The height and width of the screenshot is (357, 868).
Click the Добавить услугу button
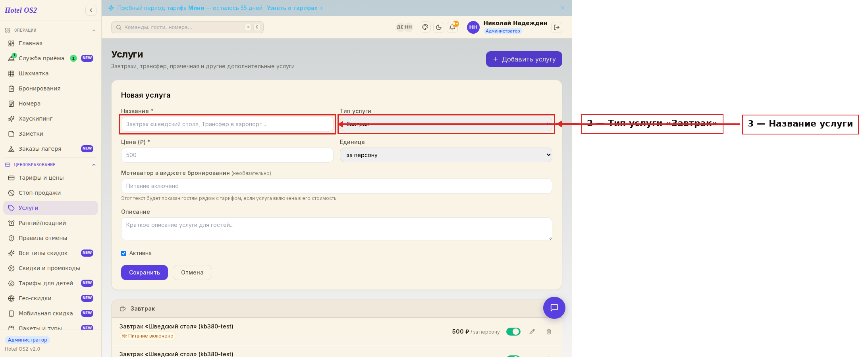pos(524,59)
